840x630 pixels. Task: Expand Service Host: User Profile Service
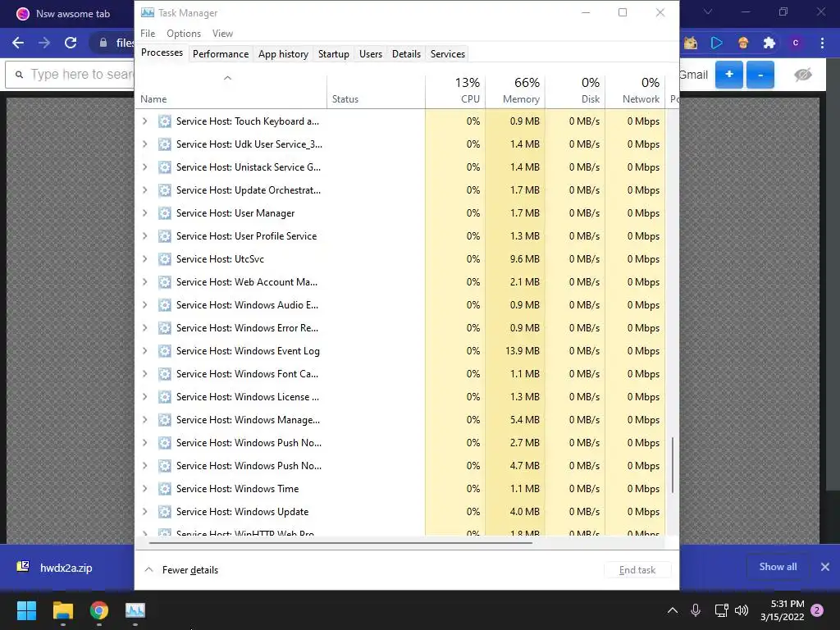click(144, 236)
